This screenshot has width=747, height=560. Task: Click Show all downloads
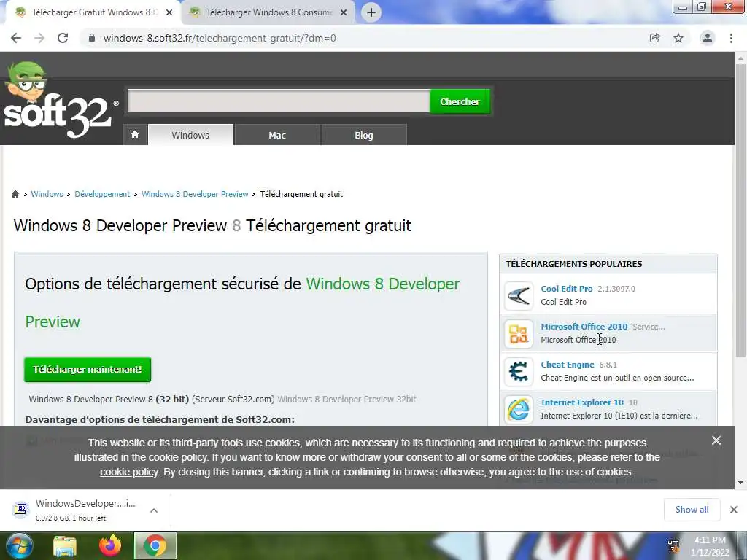[x=692, y=510]
